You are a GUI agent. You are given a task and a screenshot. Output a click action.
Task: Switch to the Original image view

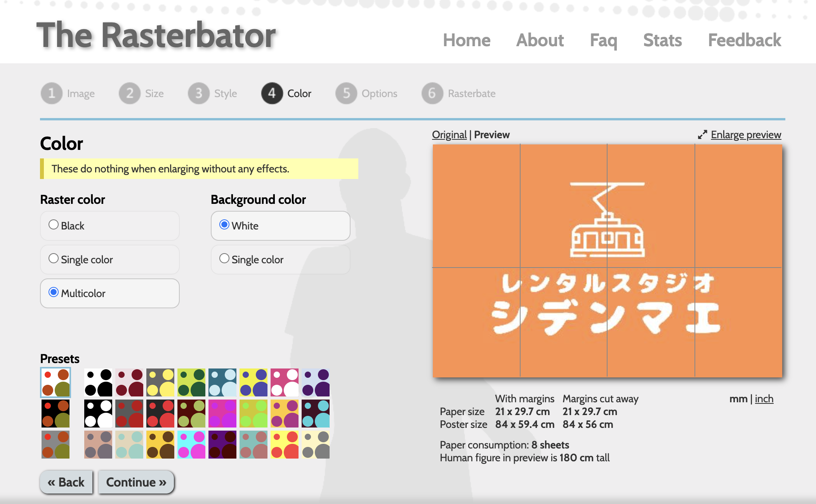tap(449, 135)
